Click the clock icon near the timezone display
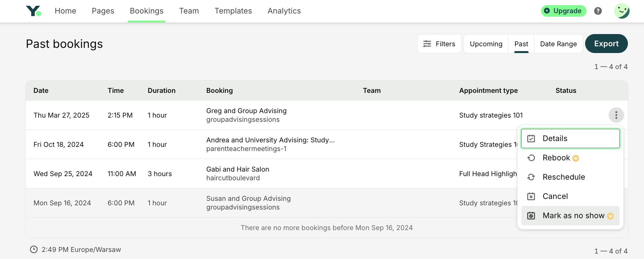 click(x=34, y=249)
